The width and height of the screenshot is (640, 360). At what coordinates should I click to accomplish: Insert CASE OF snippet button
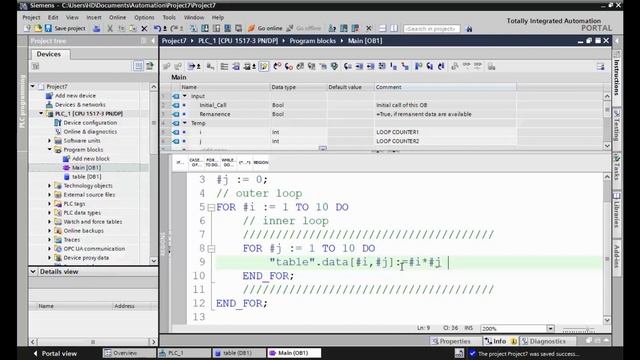(x=196, y=162)
